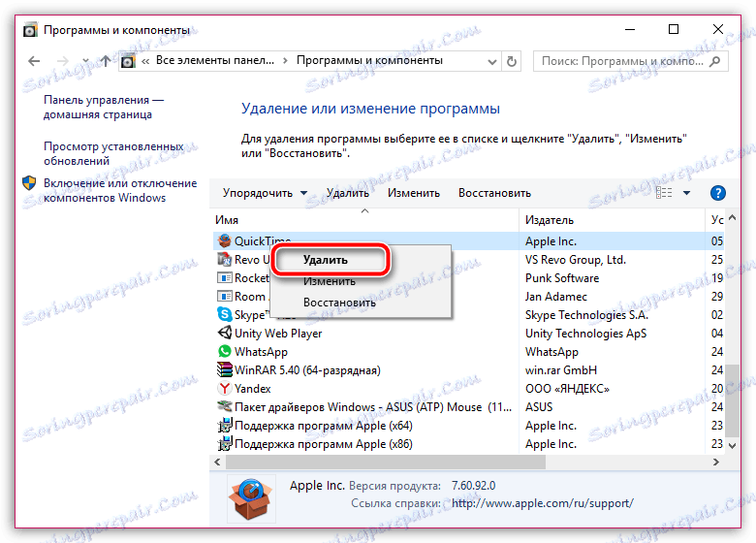756x543 pixels.
Task: Refresh the programs list
Action: pyautogui.click(x=512, y=61)
